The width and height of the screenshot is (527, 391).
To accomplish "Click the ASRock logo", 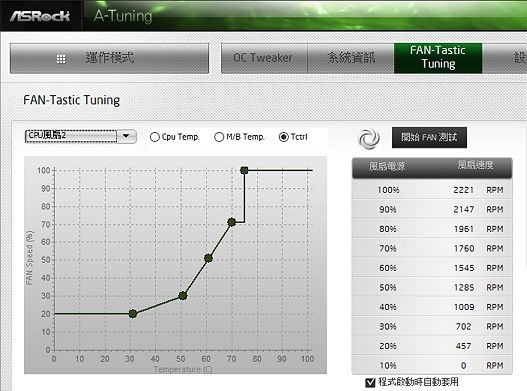I will click(40, 16).
